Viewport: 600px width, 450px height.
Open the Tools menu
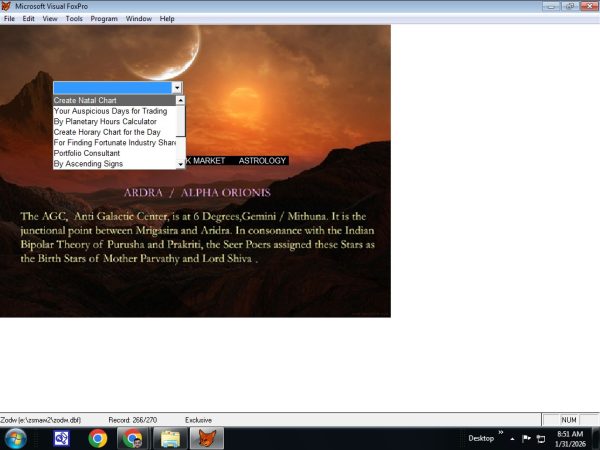pyautogui.click(x=74, y=19)
